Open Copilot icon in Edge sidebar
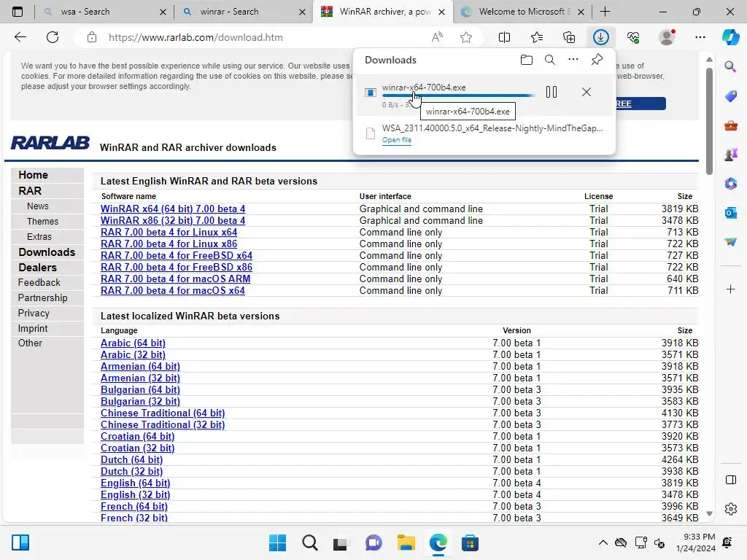Screen dimensions: 747x560 (x=730, y=37)
